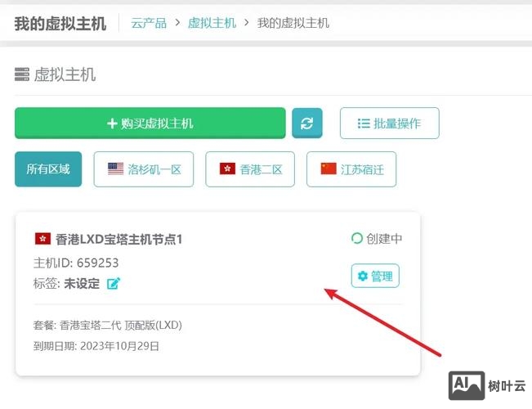Click 到期日期: 2023年10月29日 text
532x409 pixels.
96,346
